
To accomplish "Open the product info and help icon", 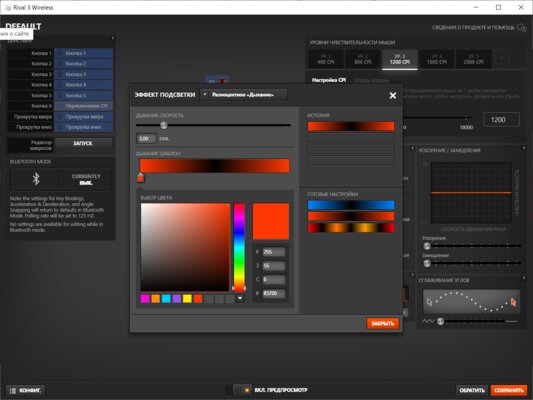I will [521, 28].
